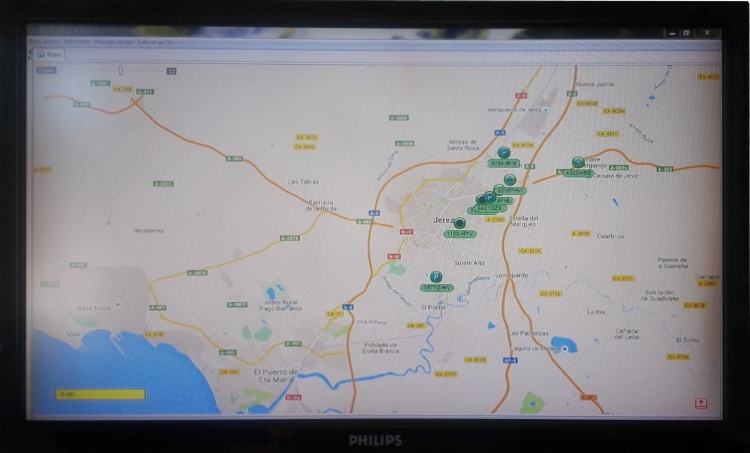The width and height of the screenshot is (750, 453).
Task: Click the Aldea Rural Pago Barranco label
Action: coord(281,305)
